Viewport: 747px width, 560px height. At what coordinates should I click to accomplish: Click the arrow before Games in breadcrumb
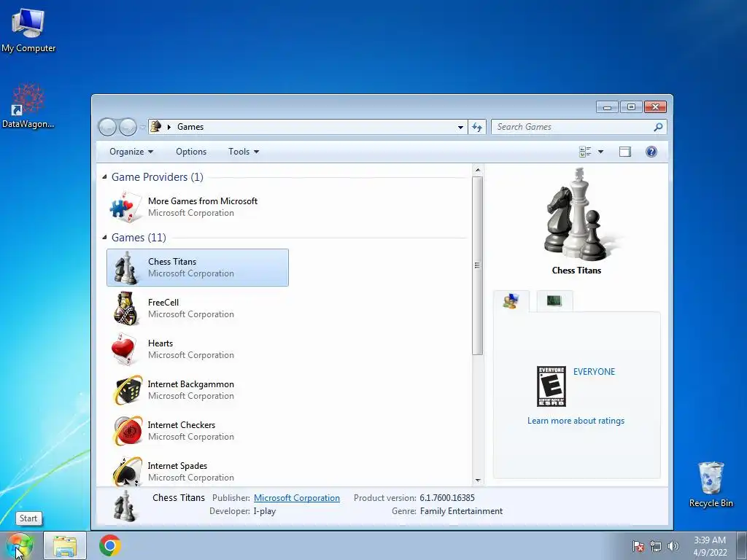click(x=169, y=127)
